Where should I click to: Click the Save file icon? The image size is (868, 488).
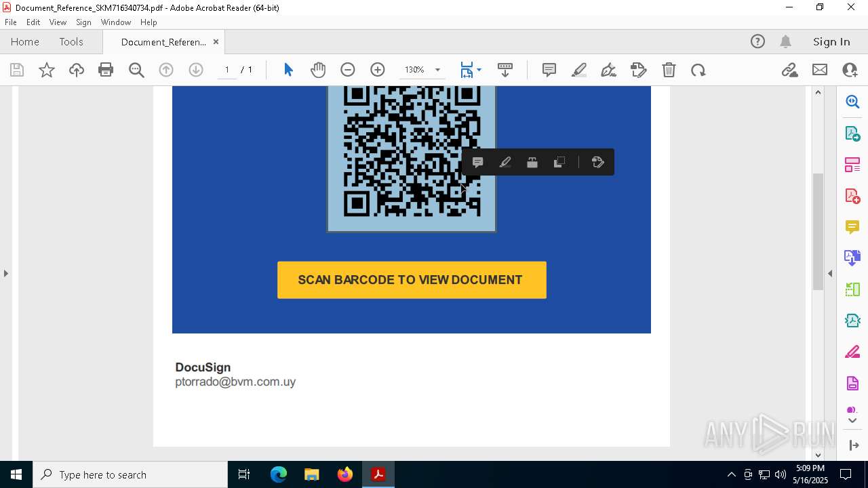pyautogui.click(x=17, y=70)
